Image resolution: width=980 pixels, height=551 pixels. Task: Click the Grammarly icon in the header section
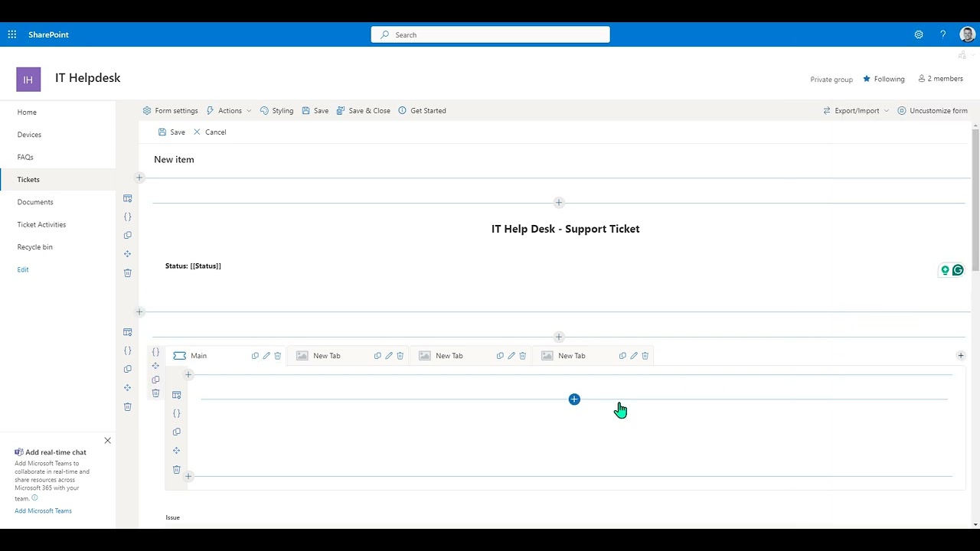point(958,270)
